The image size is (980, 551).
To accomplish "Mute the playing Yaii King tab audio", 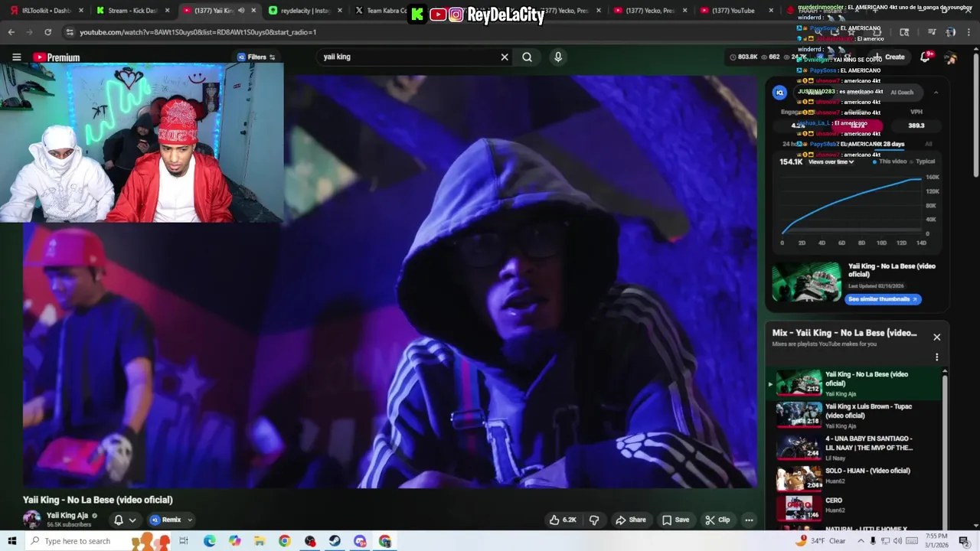I will click(x=241, y=11).
